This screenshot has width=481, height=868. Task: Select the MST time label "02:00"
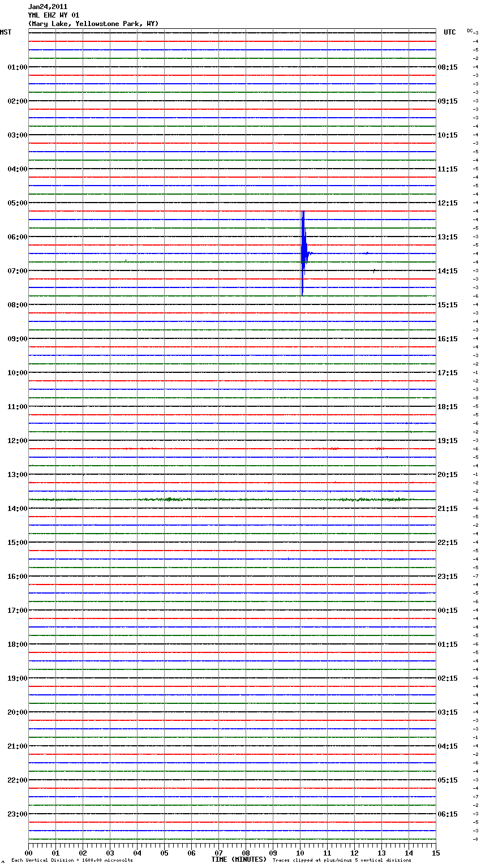click(x=18, y=101)
